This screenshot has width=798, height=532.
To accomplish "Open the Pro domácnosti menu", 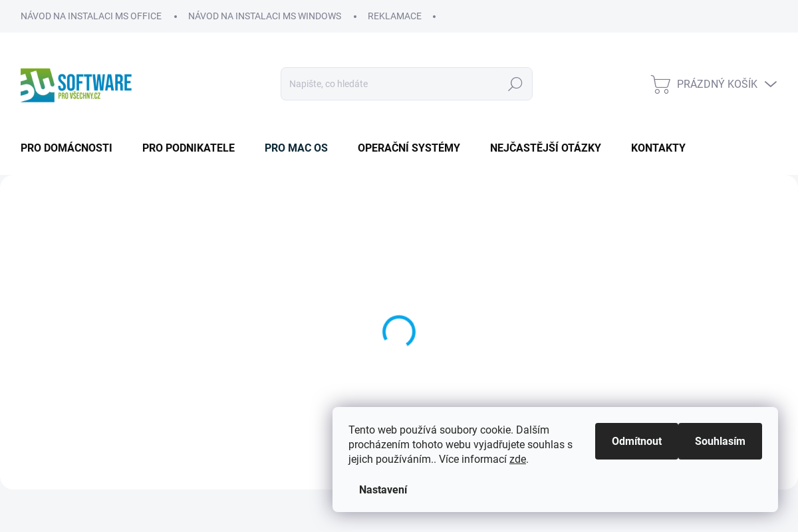I will (x=66, y=148).
